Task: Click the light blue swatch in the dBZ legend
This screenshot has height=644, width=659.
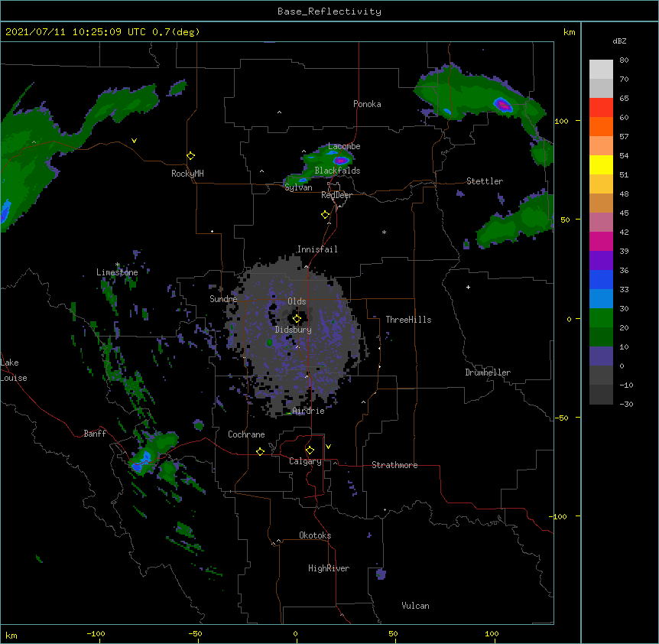Action: (601, 299)
